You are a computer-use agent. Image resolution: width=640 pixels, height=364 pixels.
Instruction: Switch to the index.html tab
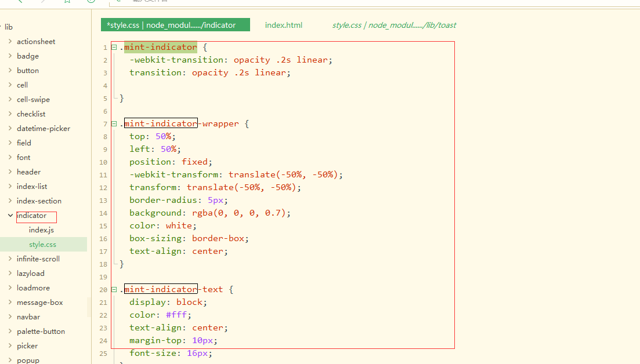click(283, 24)
